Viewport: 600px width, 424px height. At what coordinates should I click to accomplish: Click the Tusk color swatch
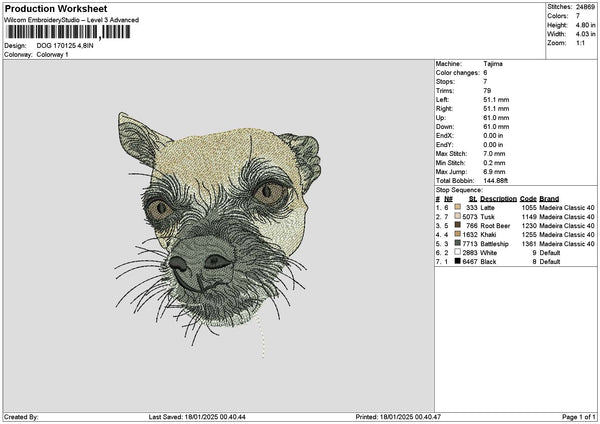[458, 216]
